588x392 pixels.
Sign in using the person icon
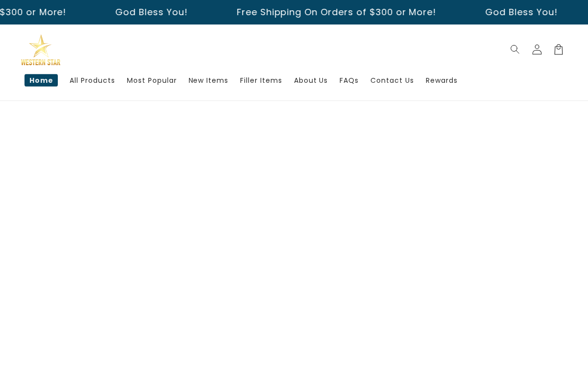click(x=537, y=49)
